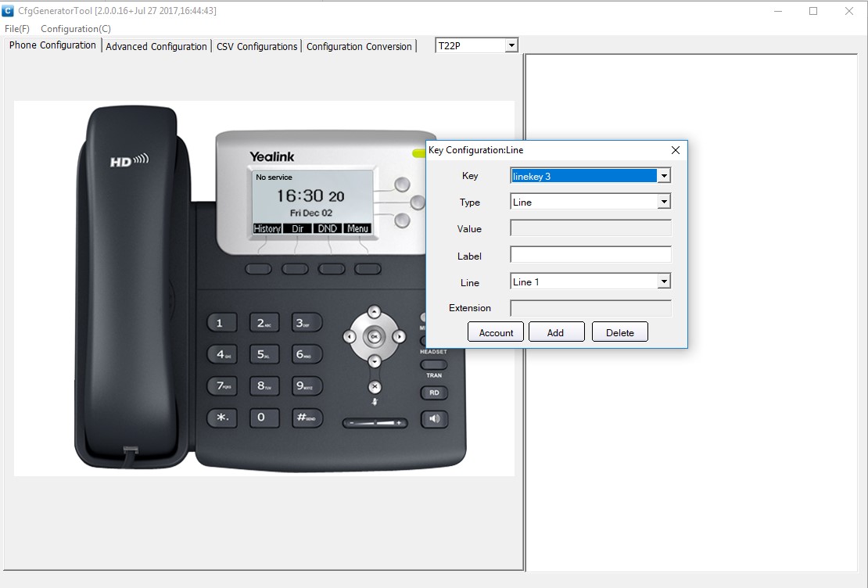The image size is (868, 588).
Task: Click the phone keypad digit 1
Action: (x=221, y=323)
